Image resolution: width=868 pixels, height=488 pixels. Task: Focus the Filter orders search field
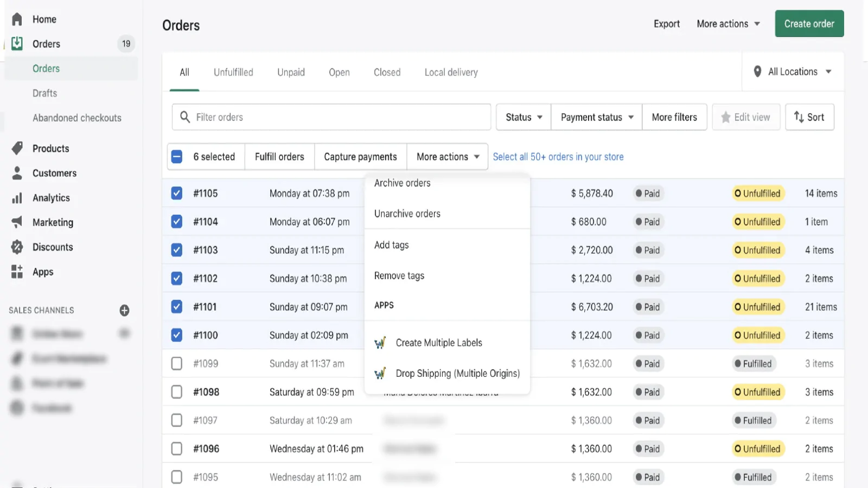(x=331, y=117)
